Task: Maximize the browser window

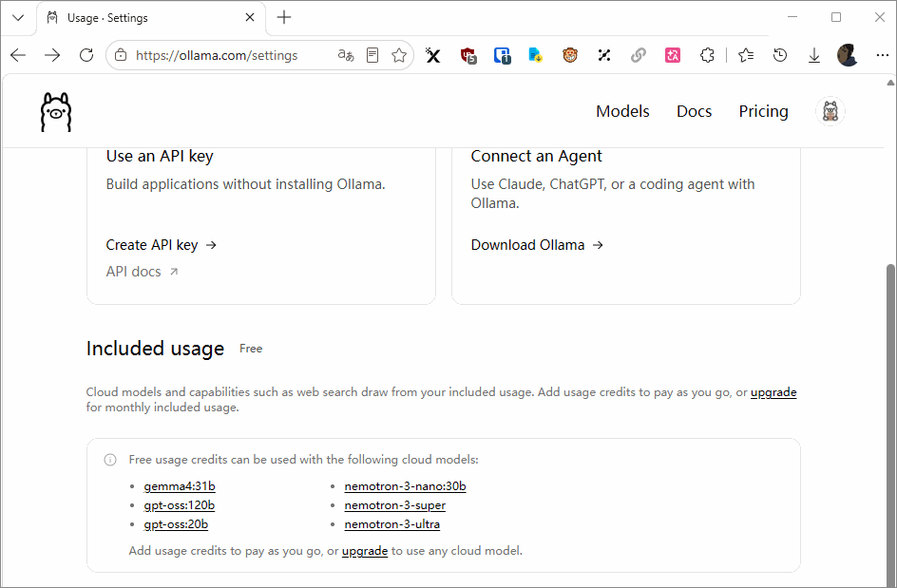Action: [x=836, y=17]
